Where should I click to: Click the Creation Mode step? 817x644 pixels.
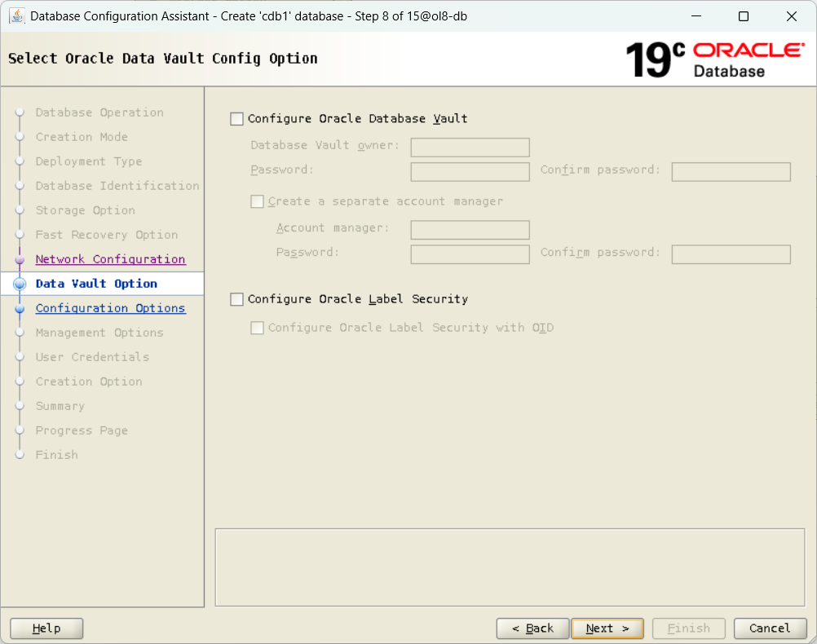pos(82,137)
